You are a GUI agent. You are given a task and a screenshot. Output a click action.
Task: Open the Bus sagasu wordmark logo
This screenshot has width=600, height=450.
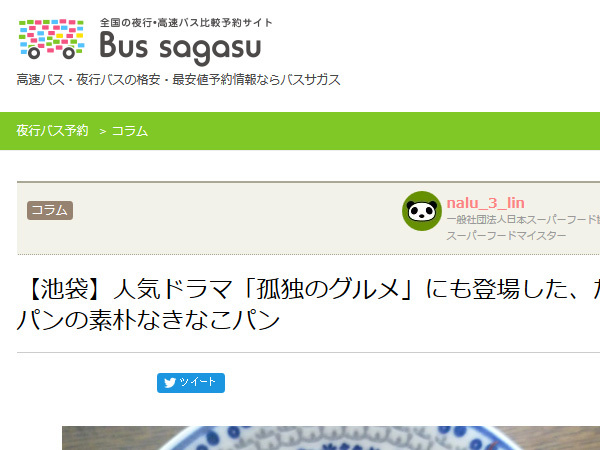click(x=180, y=47)
